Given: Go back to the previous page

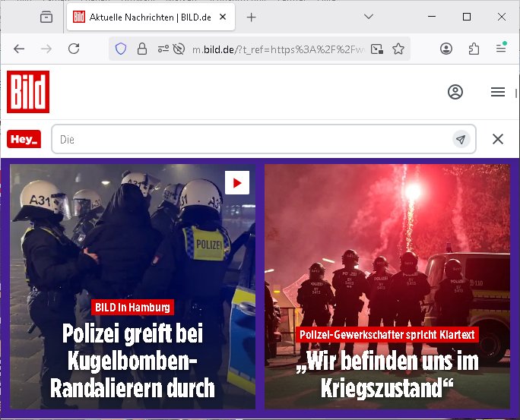Looking at the screenshot, I should (x=19, y=49).
